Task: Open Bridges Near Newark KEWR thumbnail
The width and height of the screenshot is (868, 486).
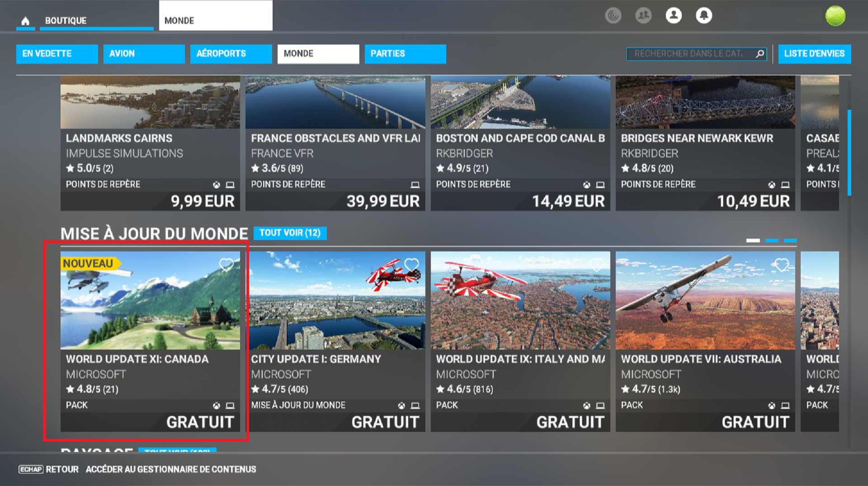Action: pos(705,102)
